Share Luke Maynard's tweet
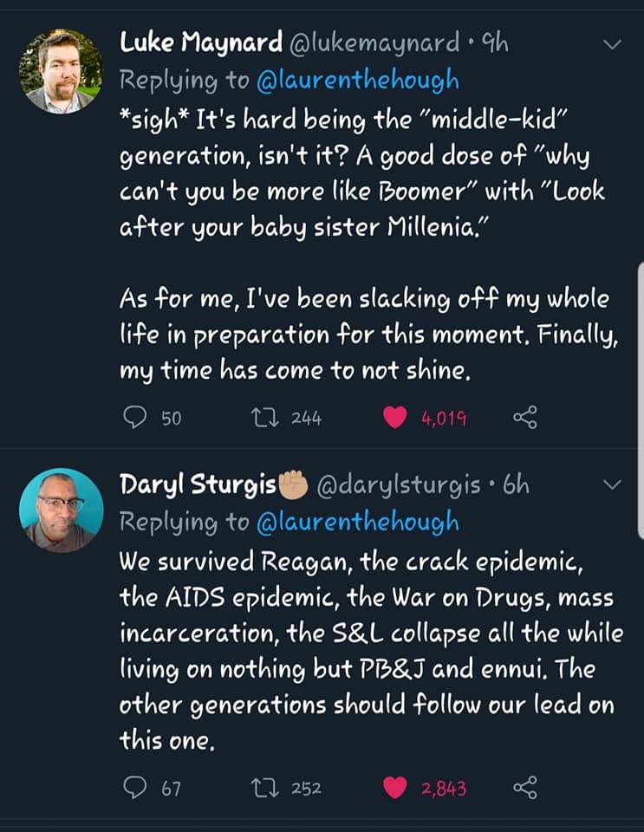The image size is (644, 832). click(x=525, y=418)
